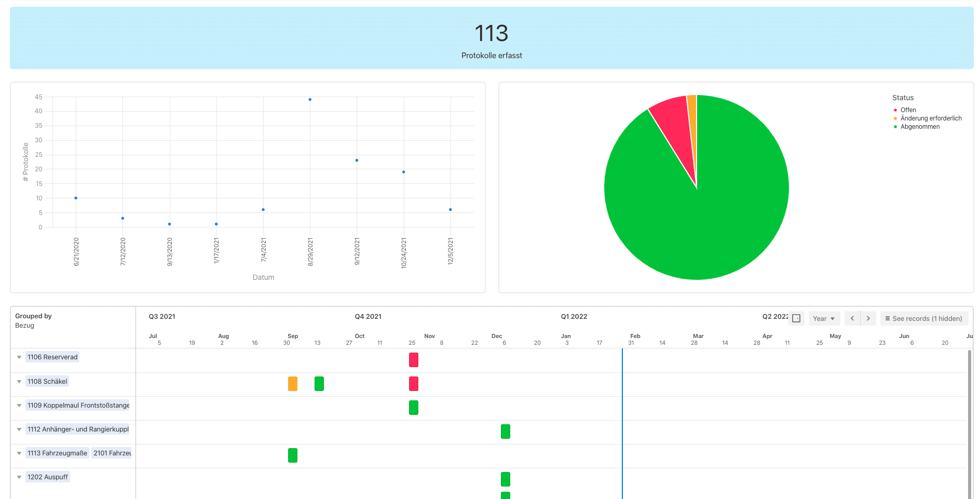Click the Q1 2022 quarter header
Viewport: 980px width, 499px height.
pos(574,316)
